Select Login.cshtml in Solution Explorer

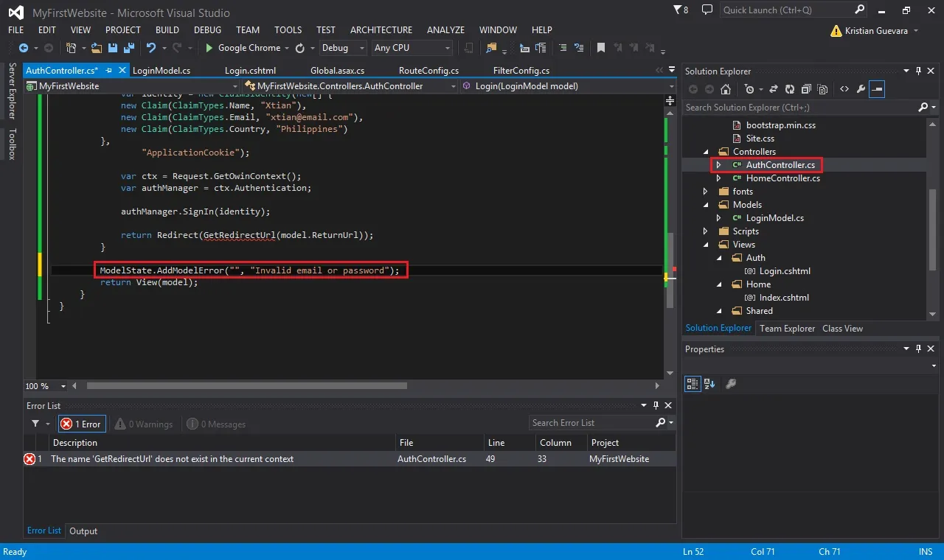point(785,271)
